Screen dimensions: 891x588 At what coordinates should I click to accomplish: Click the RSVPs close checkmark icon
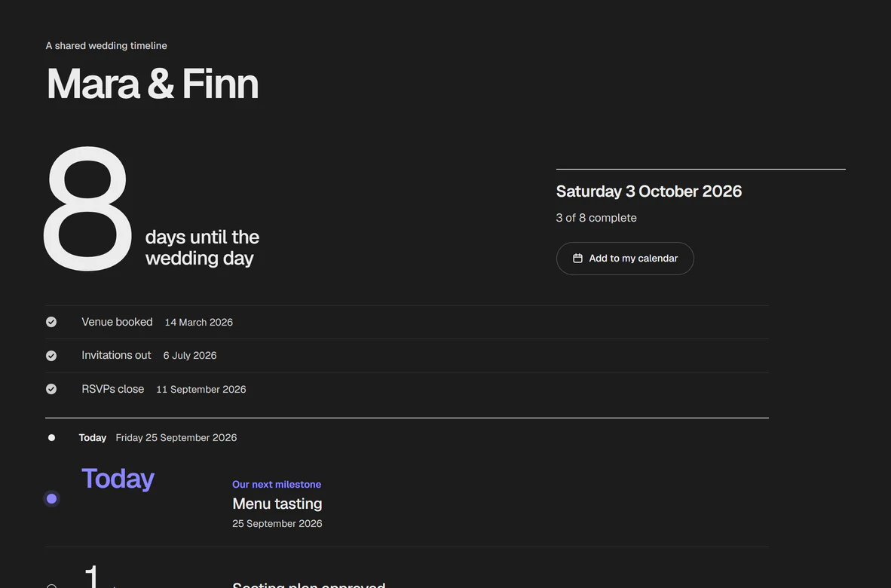(51, 389)
